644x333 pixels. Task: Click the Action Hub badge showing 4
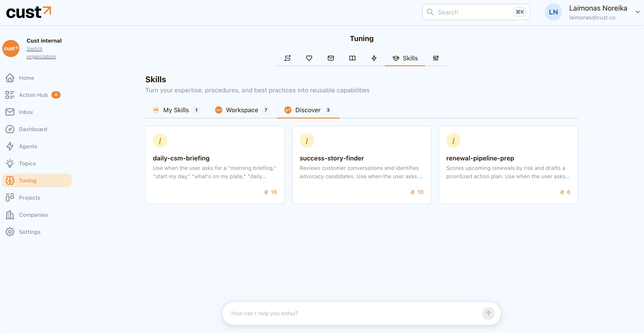coord(56,95)
